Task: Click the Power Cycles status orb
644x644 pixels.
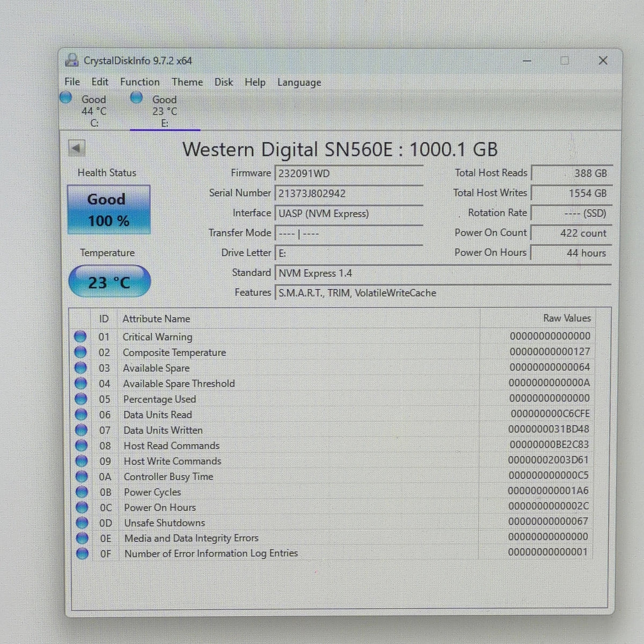Action: click(82, 492)
